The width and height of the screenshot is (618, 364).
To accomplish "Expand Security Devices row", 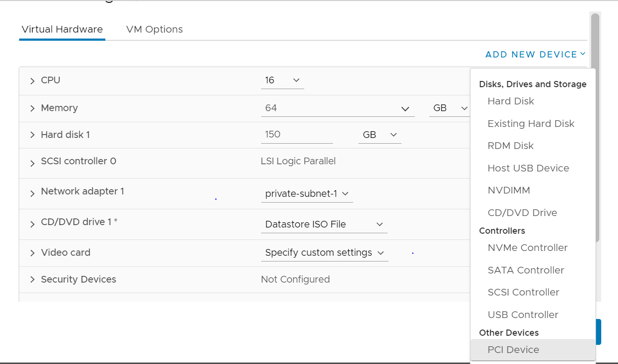I will [x=33, y=280].
